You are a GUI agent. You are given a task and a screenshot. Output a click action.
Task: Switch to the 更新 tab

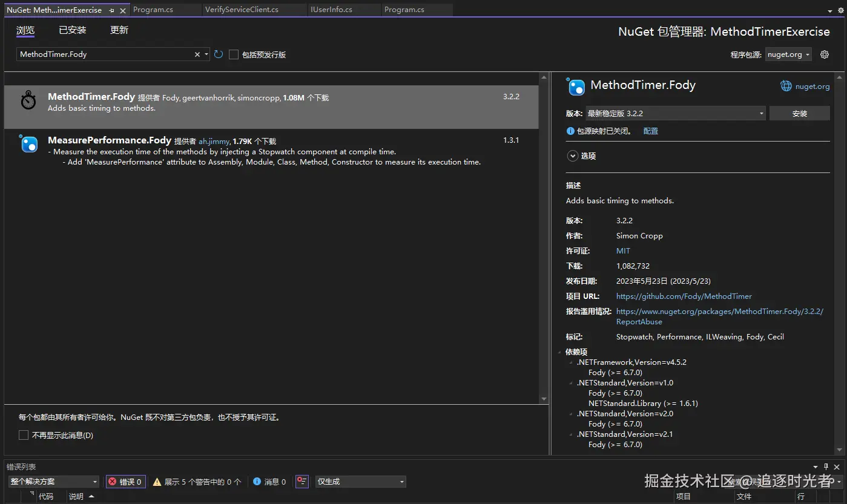[x=119, y=30]
